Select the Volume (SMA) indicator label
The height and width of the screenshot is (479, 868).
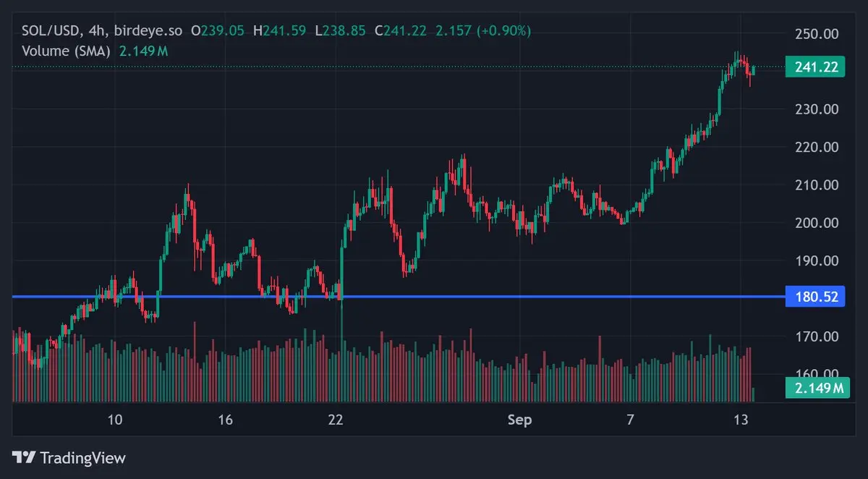(x=65, y=51)
